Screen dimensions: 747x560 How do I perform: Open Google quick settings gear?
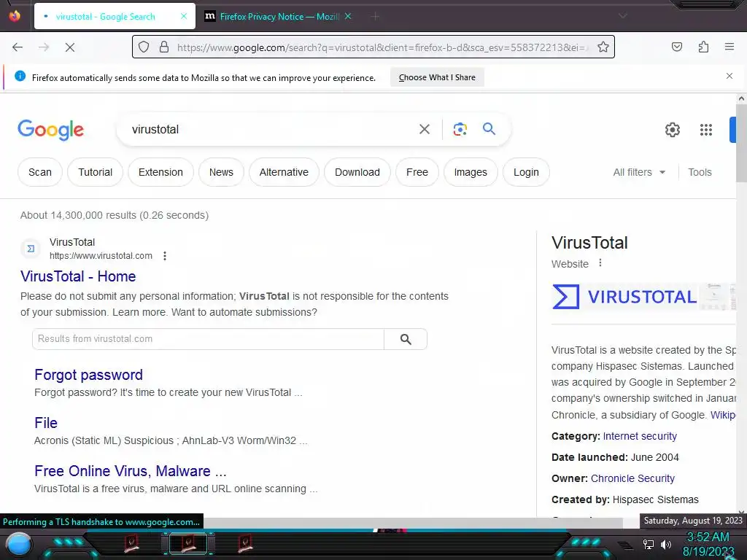tap(672, 130)
